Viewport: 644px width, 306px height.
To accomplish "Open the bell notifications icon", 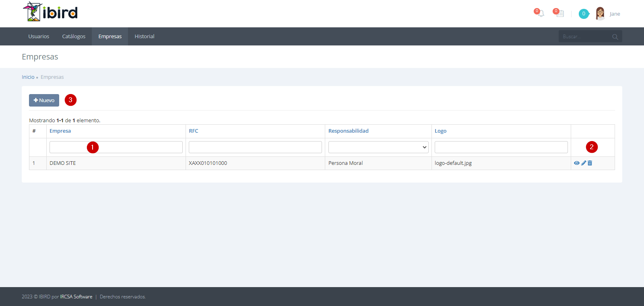I will click(541, 13).
